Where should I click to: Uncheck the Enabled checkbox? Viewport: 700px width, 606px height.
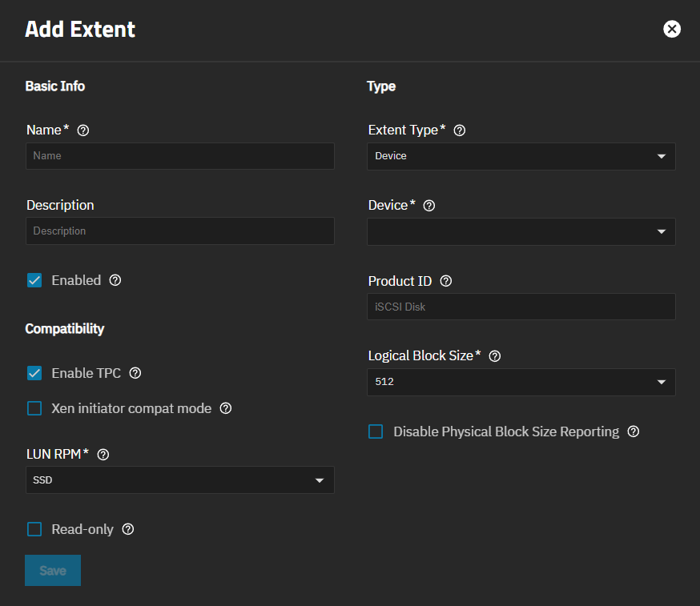[34, 280]
